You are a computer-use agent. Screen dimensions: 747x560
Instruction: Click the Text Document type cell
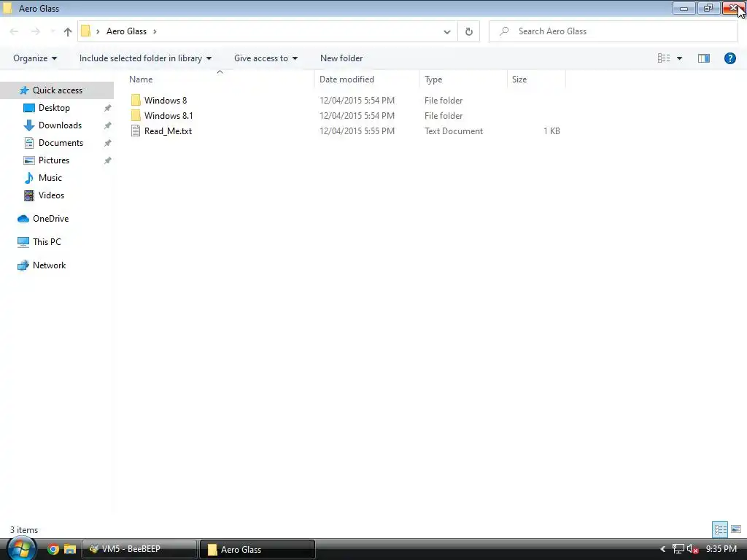(x=454, y=131)
